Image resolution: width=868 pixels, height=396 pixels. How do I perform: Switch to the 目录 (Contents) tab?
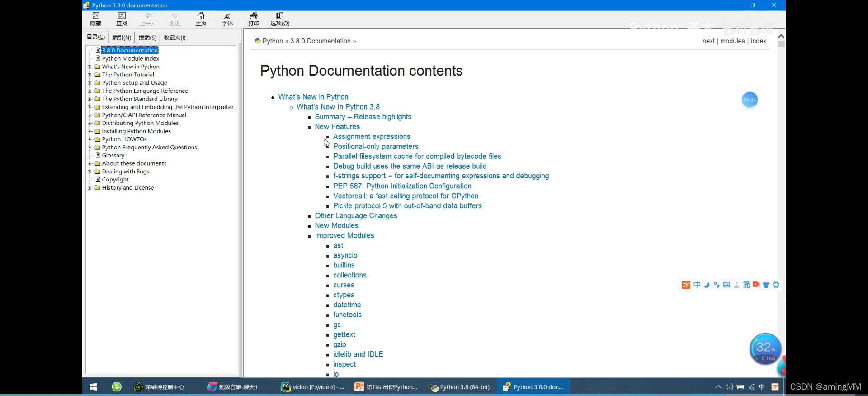tap(96, 37)
